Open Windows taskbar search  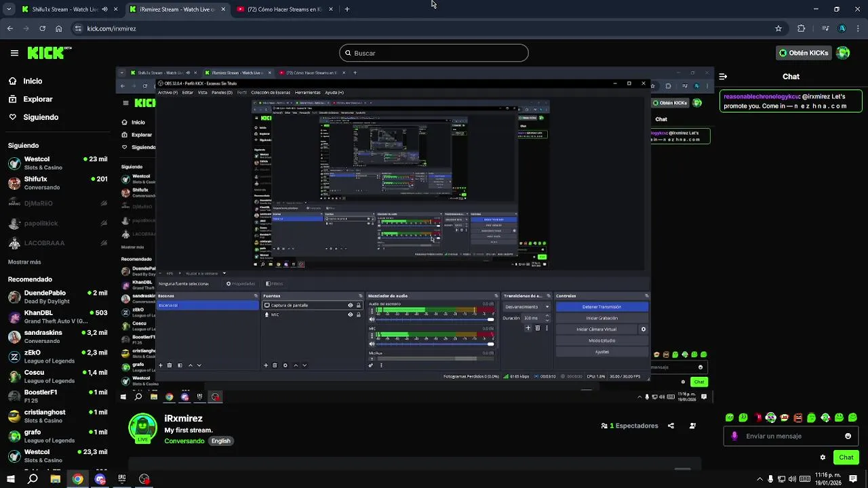(33, 479)
